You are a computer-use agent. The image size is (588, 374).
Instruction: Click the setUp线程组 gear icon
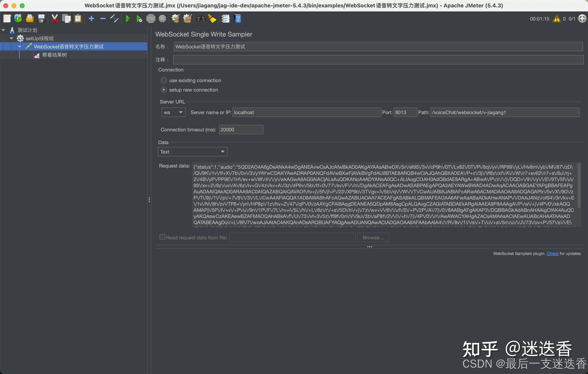click(x=20, y=38)
